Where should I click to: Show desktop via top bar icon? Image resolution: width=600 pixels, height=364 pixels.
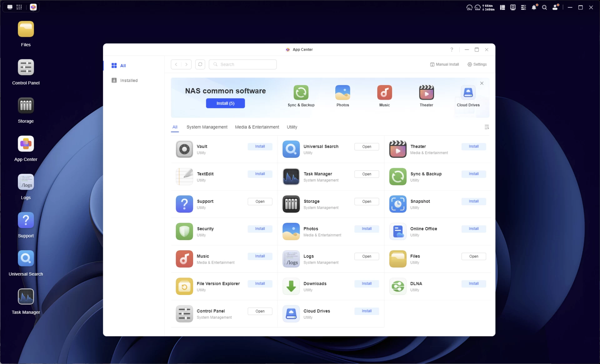(x=10, y=7)
